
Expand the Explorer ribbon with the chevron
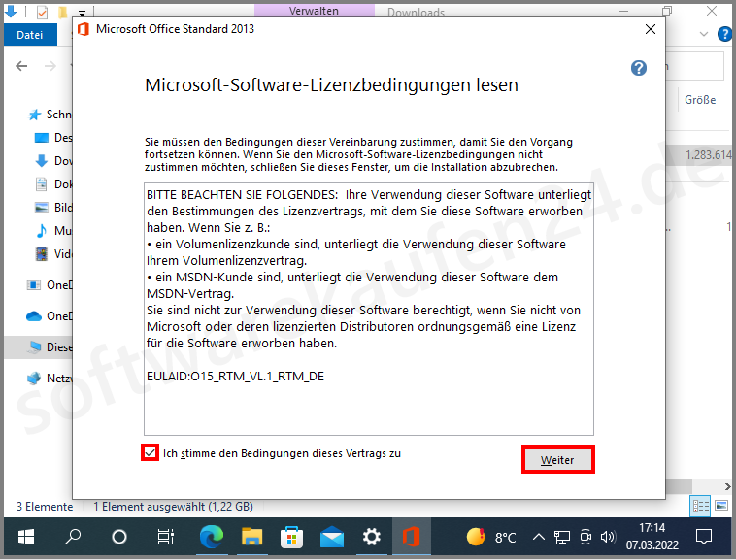point(704,34)
